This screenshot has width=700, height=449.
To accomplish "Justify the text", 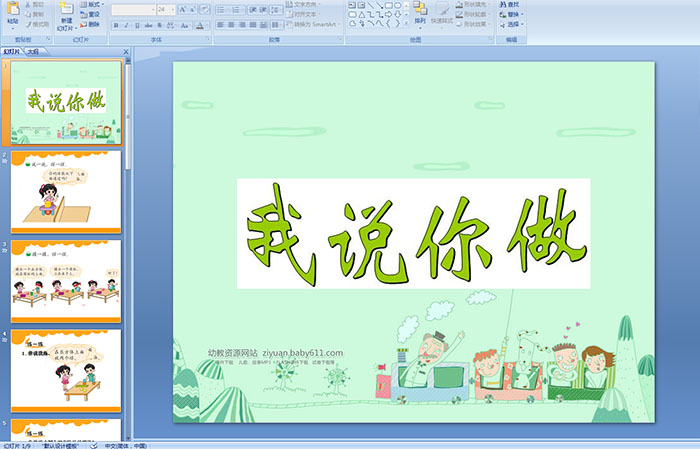I will click(x=253, y=25).
